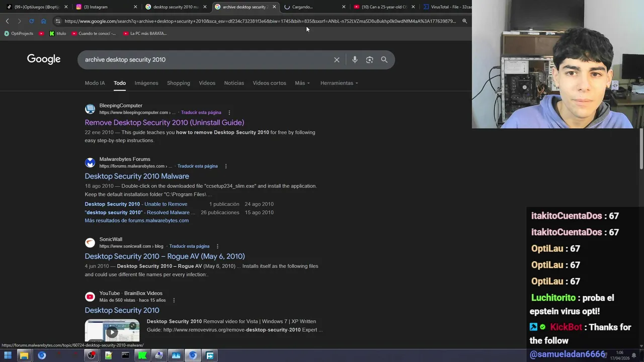
Task: Go back in browser history
Action: pos(7,21)
